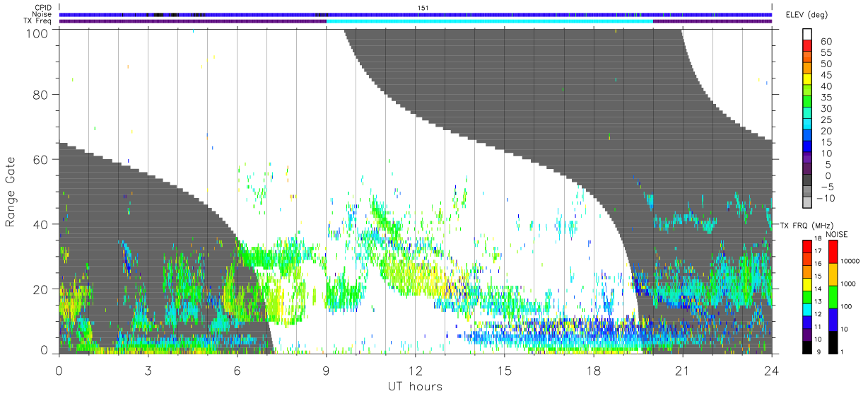
Task: Click the UT hours axis title
Action: click(415, 386)
